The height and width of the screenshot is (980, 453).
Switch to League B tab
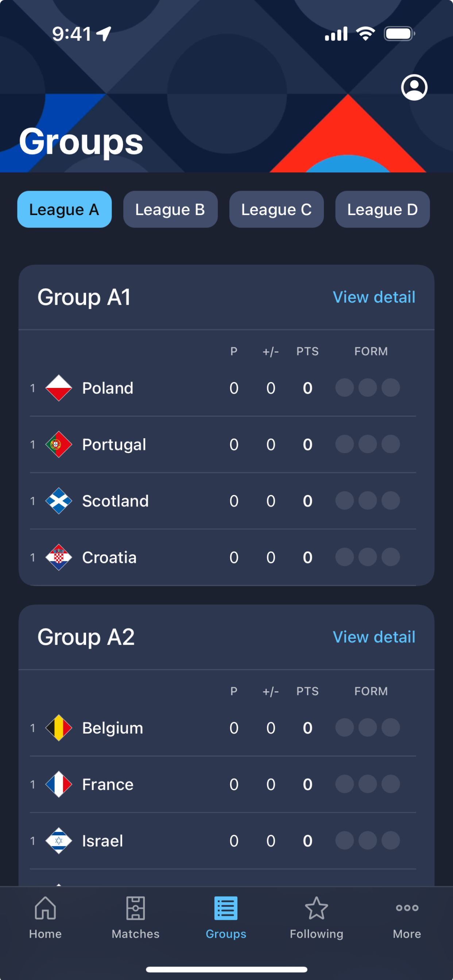click(x=170, y=209)
